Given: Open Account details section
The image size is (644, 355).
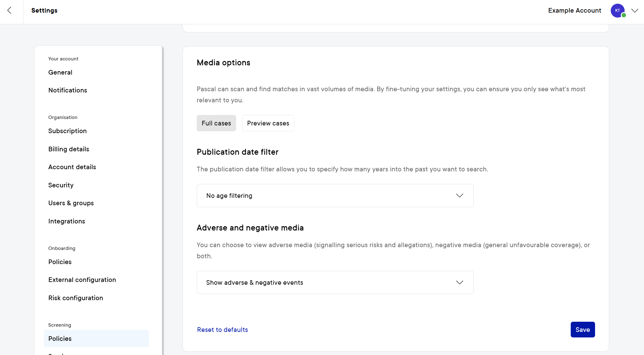Looking at the screenshot, I should tap(72, 167).
